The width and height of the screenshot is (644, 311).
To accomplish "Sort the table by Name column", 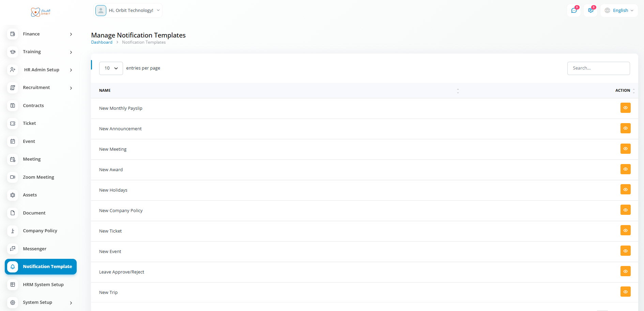I will 458,91.
